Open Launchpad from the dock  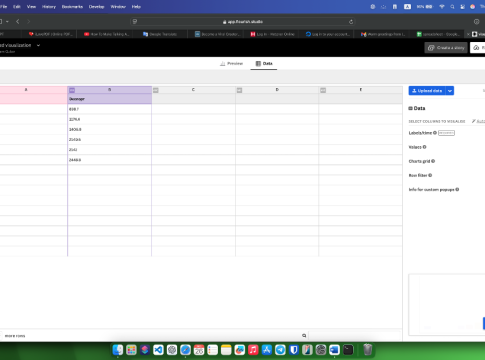pos(131,350)
